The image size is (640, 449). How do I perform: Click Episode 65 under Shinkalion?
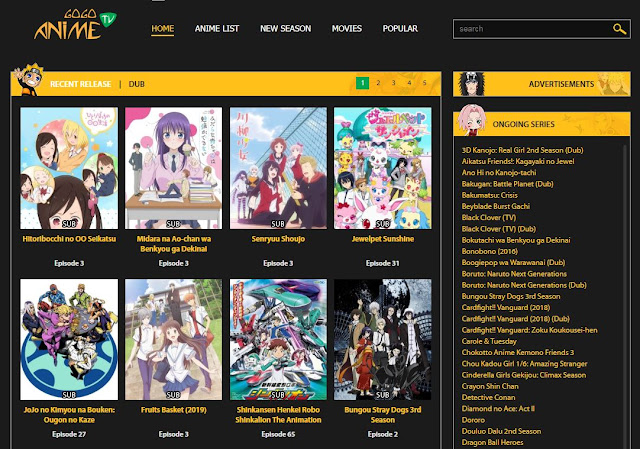pos(278,434)
